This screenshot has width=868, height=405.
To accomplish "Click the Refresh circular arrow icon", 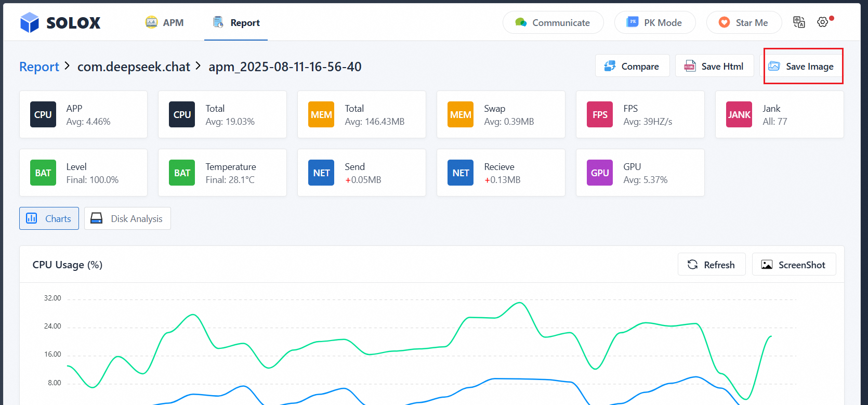I will tap(692, 265).
